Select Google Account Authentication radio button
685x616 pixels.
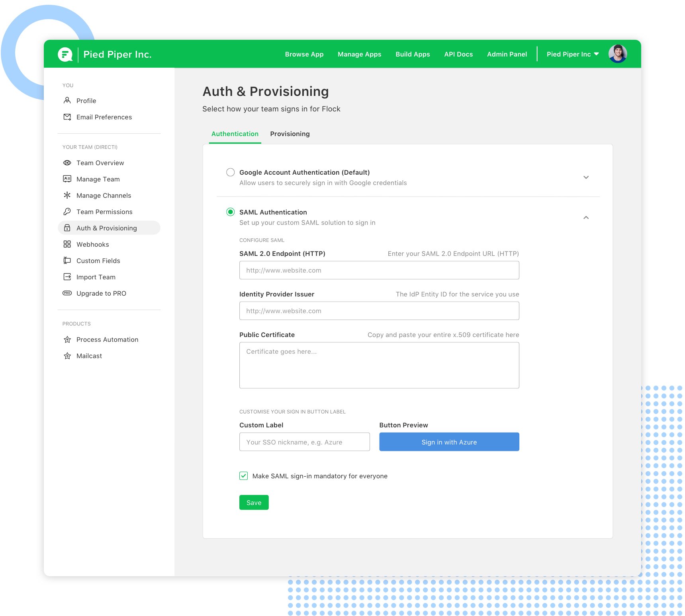(230, 172)
